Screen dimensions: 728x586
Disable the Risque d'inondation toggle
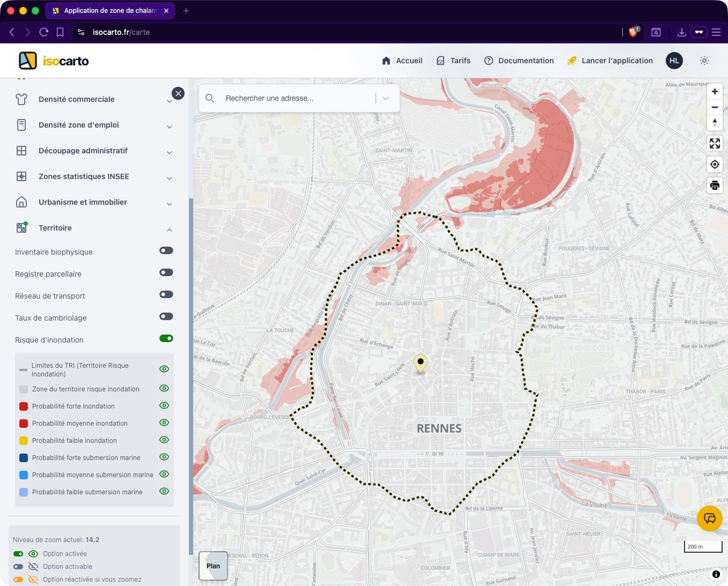pos(166,338)
